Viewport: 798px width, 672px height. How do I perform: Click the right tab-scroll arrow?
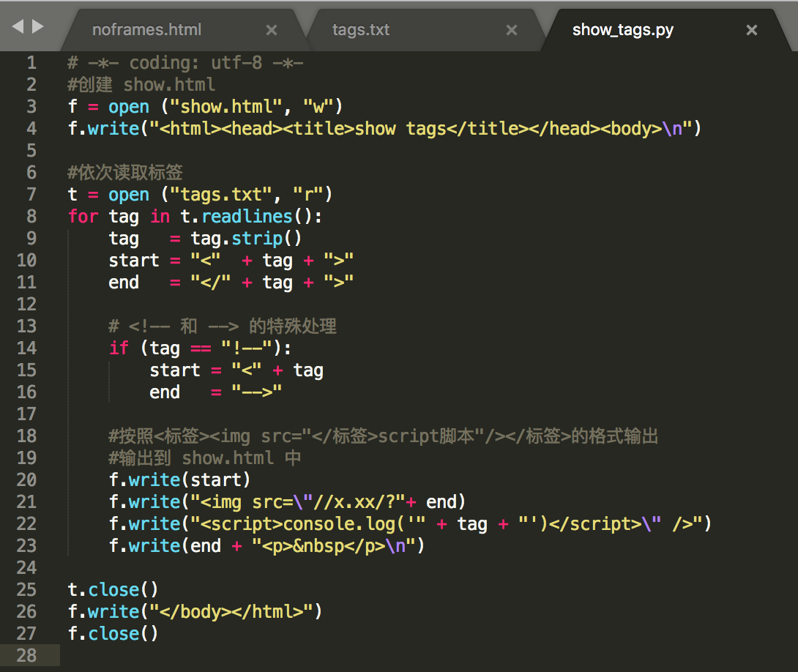point(37,26)
